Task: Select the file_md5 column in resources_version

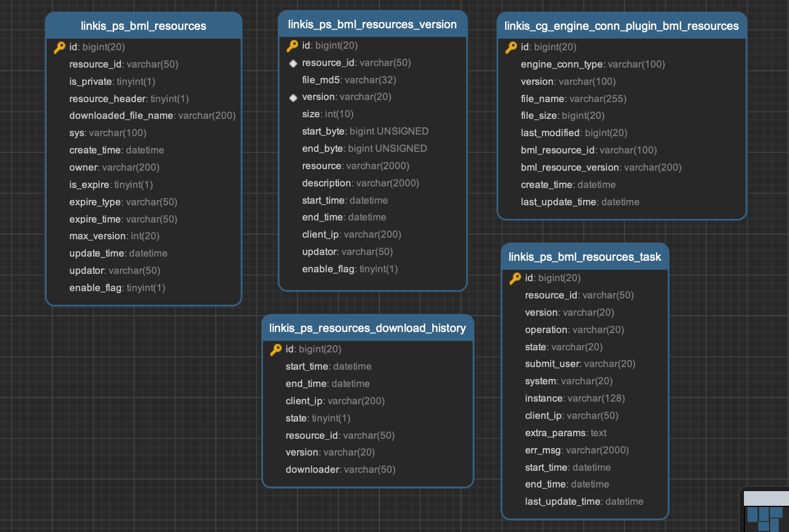Action: click(x=349, y=80)
